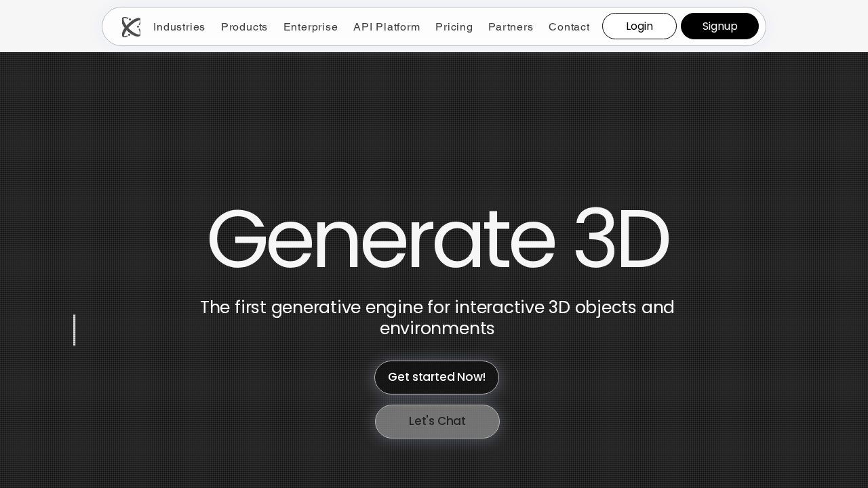
Task: Click the Generate 3D headline
Action: [x=437, y=239]
